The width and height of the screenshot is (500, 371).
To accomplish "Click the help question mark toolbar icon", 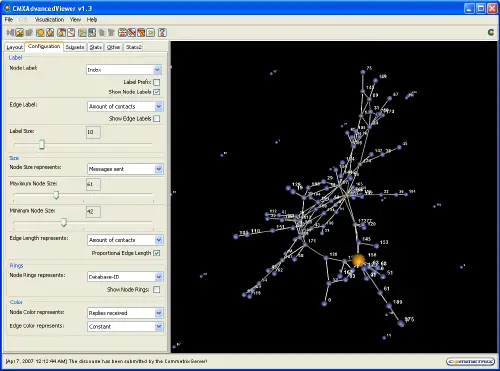I will click(162, 32).
